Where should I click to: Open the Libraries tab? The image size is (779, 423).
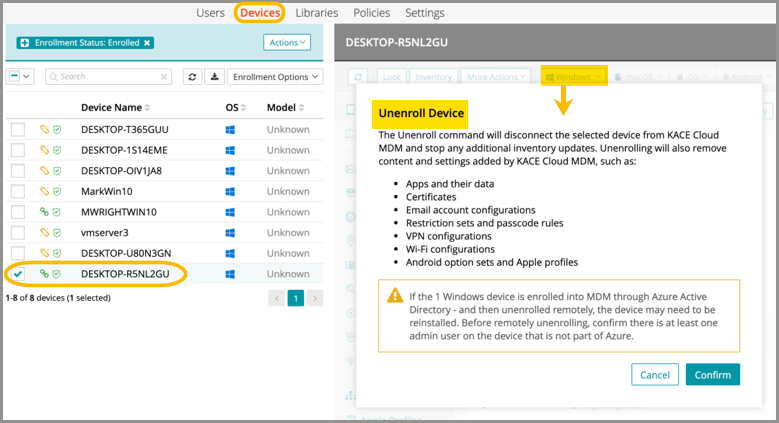pos(316,13)
